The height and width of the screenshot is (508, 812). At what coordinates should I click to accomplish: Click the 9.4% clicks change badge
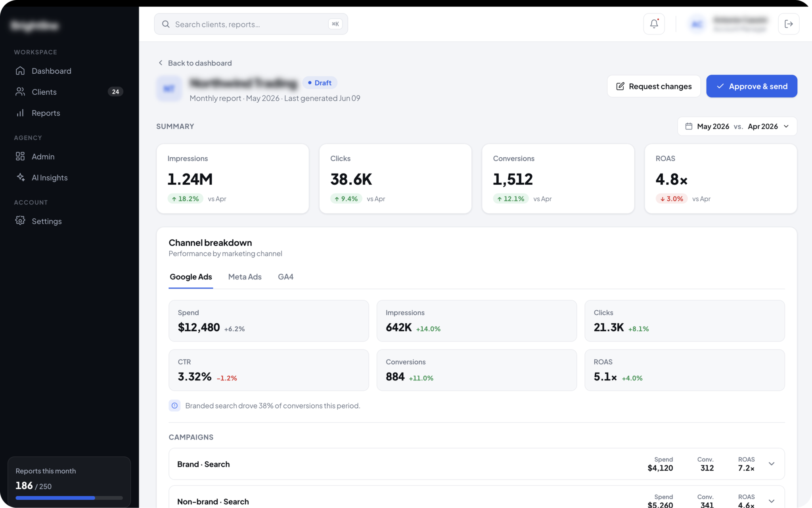click(x=346, y=199)
